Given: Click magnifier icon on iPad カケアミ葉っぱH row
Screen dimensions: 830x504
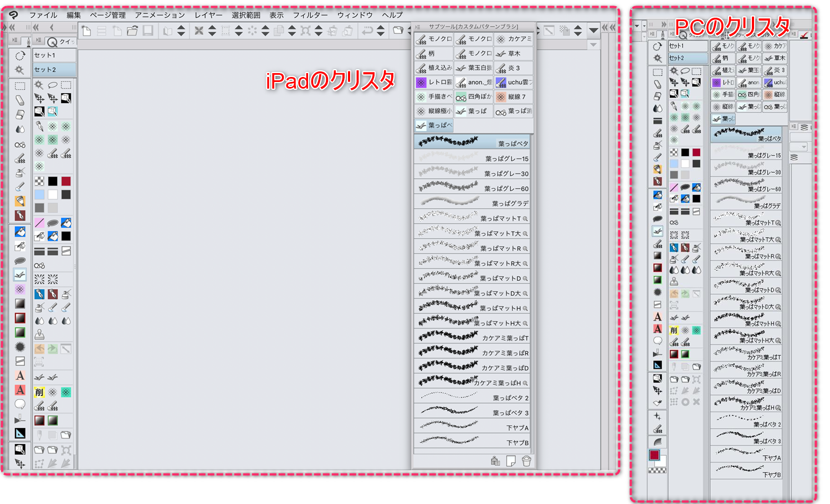Looking at the screenshot, I should tap(525, 383).
